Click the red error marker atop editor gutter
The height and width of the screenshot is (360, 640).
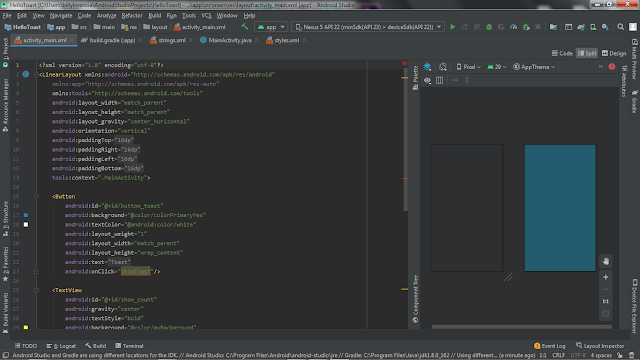click(404, 63)
